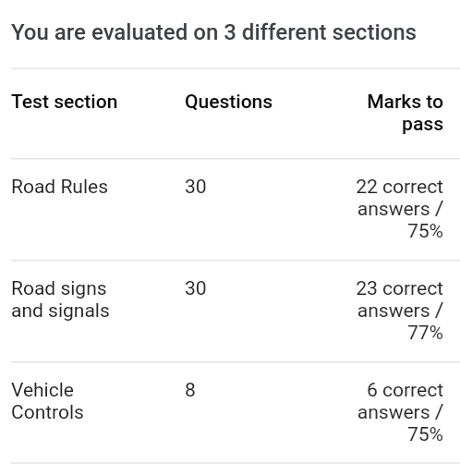The image size is (460, 476).
Task: Click the question count for Road signs
Action: (x=196, y=288)
